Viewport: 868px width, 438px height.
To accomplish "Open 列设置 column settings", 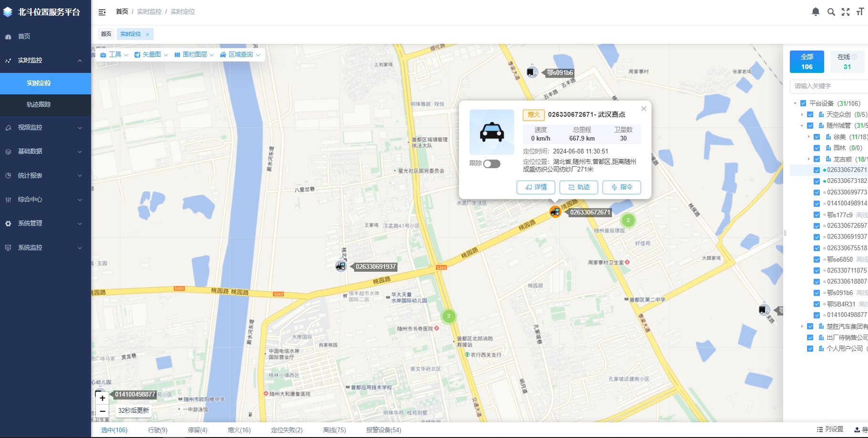I will pos(830,429).
